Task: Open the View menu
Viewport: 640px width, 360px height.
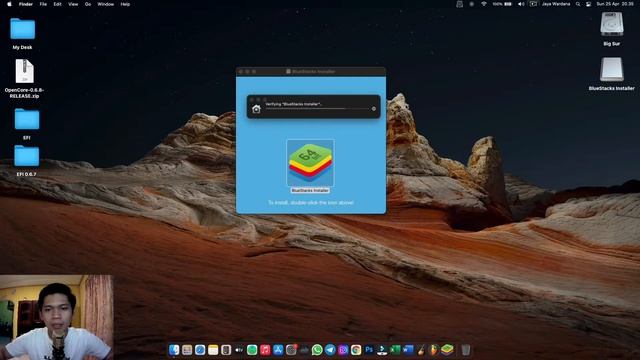Action: tap(73, 4)
